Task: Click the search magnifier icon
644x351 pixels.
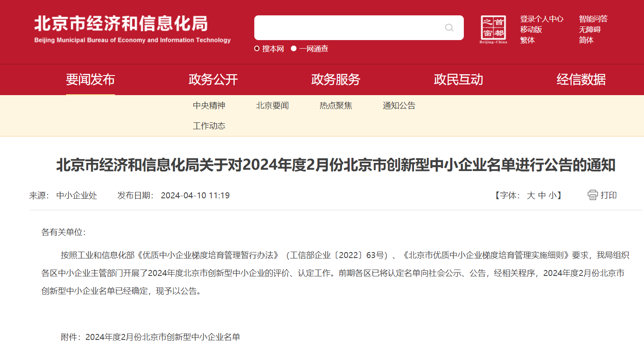Action: pyautogui.click(x=448, y=27)
